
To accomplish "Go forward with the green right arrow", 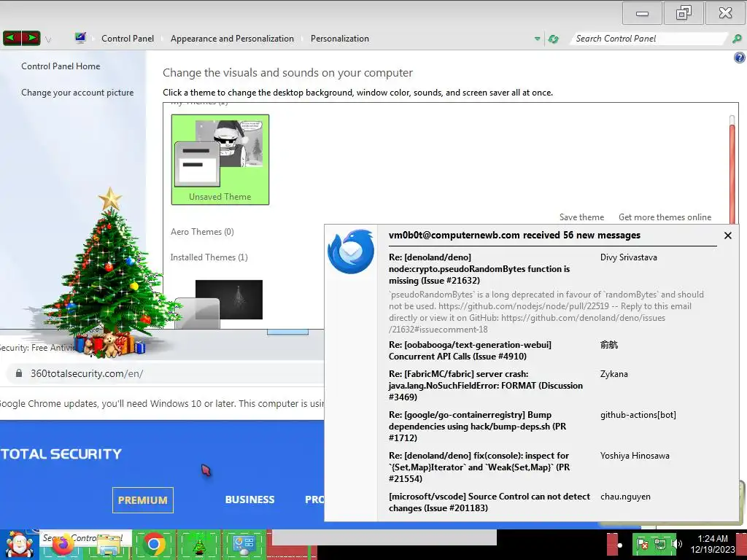I will pyautogui.click(x=31, y=38).
